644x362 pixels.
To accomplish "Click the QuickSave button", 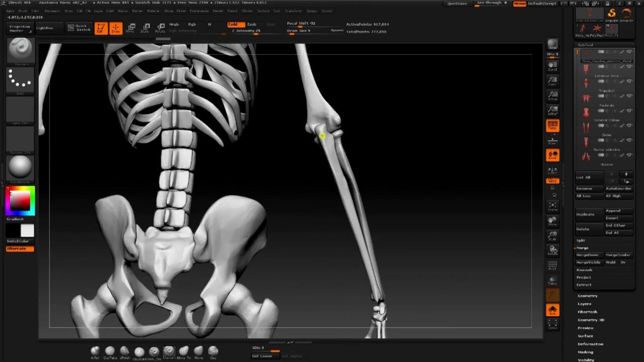I will (457, 4).
